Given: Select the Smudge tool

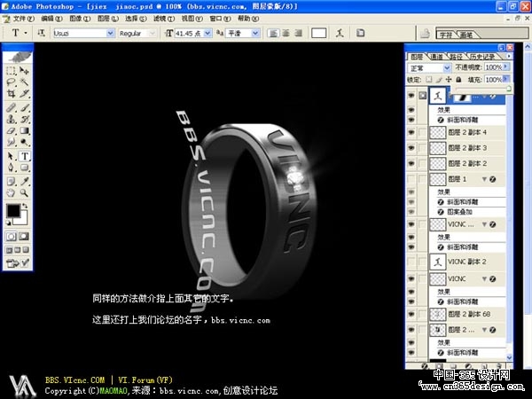Looking at the screenshot, I should pos(12,142).
